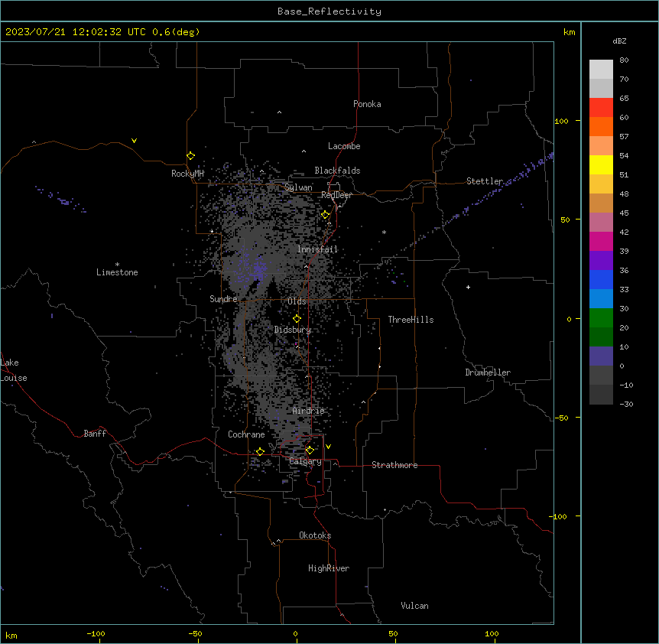Select the HighRiver label
The width and height of the screenshot is (659, 644).
(x=329, y=568)
